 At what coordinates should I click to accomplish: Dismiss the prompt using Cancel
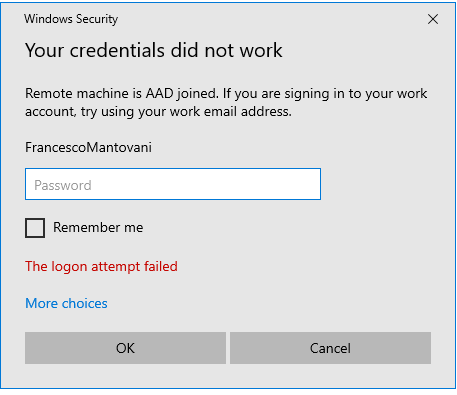click(330, 348)
